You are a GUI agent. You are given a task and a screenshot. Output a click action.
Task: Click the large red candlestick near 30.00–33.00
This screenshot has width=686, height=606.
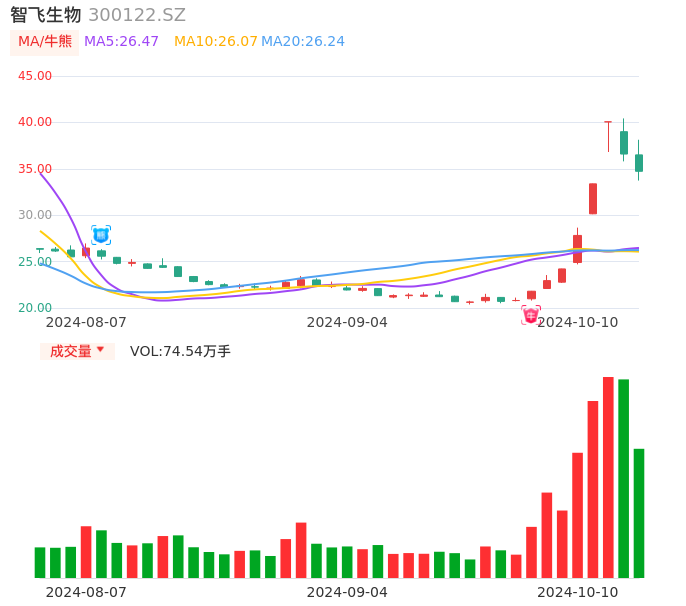593,199
